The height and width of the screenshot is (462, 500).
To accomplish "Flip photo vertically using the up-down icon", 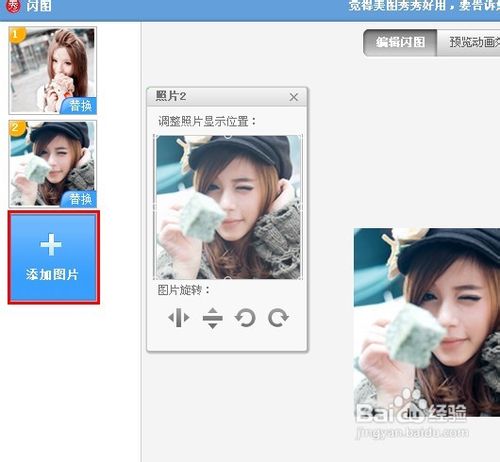I will 212,318.
